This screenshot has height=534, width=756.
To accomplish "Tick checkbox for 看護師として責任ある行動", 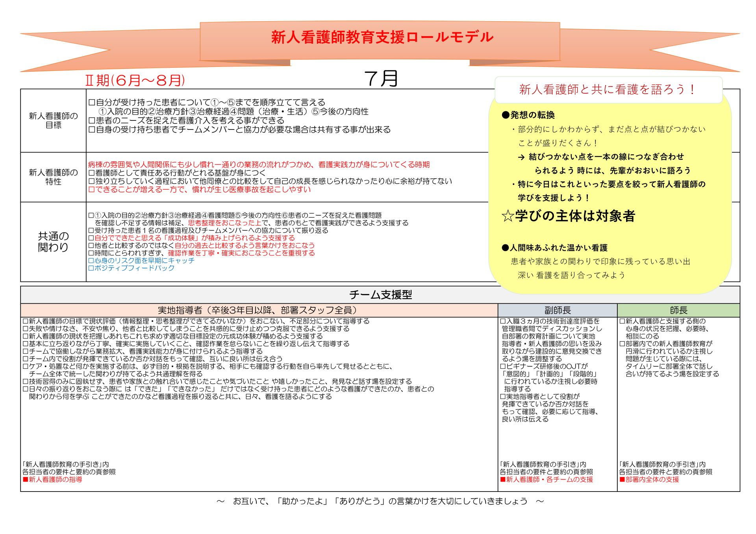I will (x=91, y=173).
